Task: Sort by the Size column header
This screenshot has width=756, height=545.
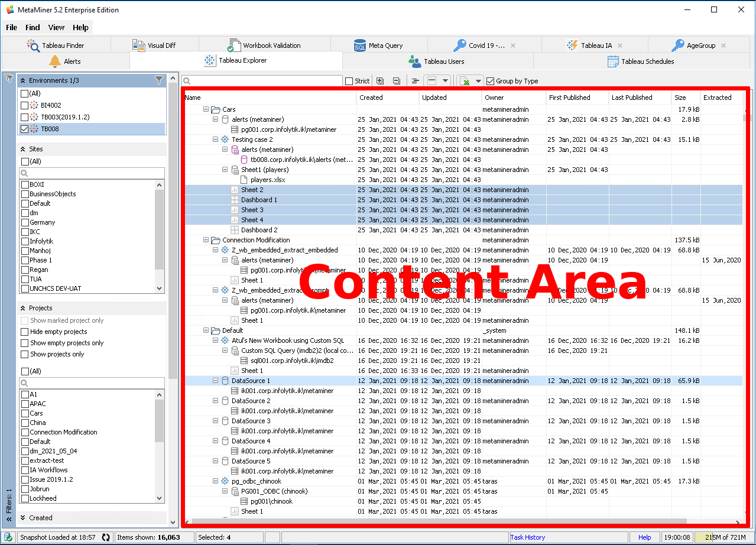Action: 686,98
